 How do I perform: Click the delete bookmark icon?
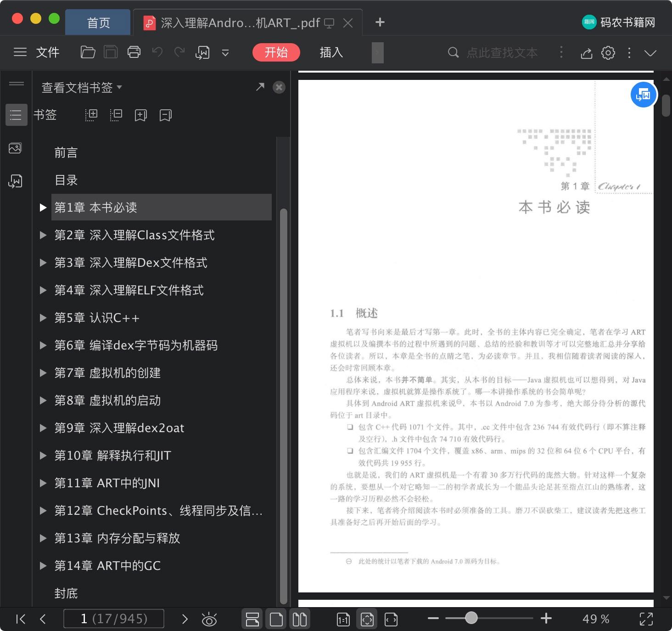pyautogui.click(x=165, y=115)
